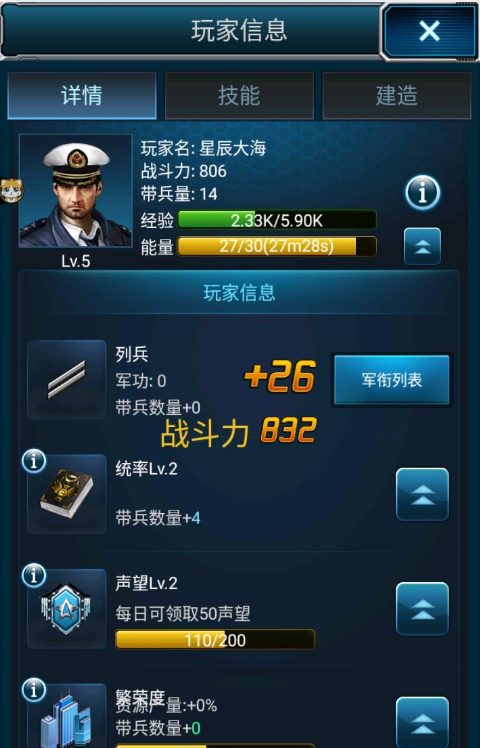Click info icon on 声望 reputation item
The image size is (480, 748).
pyautogui.click(x=34, y=575)
